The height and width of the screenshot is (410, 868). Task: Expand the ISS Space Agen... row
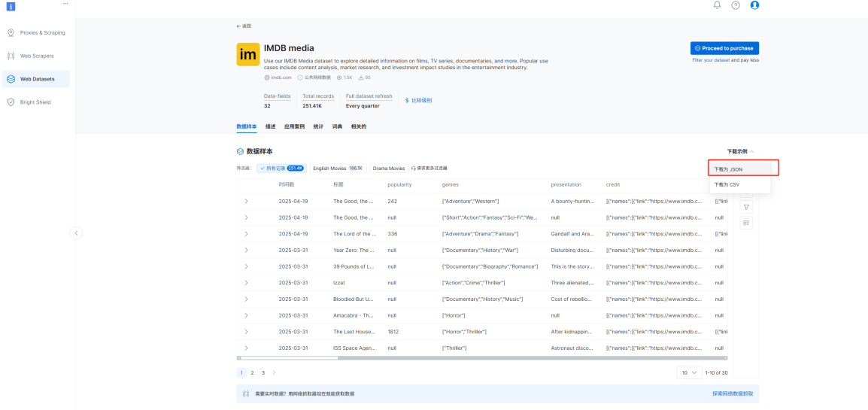tap(246, 348)
